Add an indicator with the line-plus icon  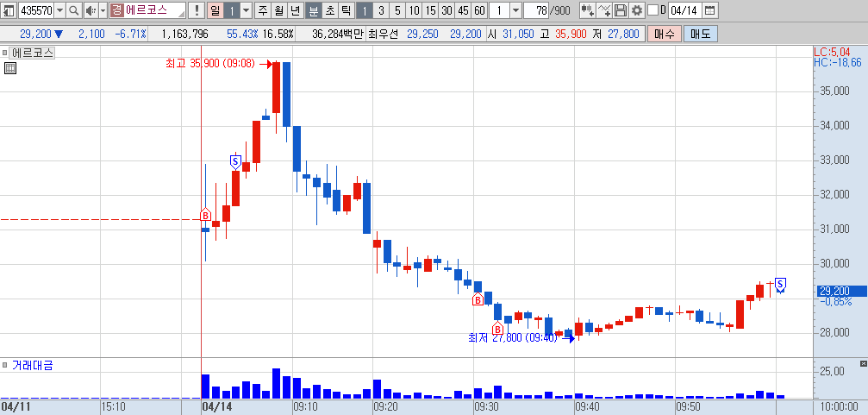604,10
